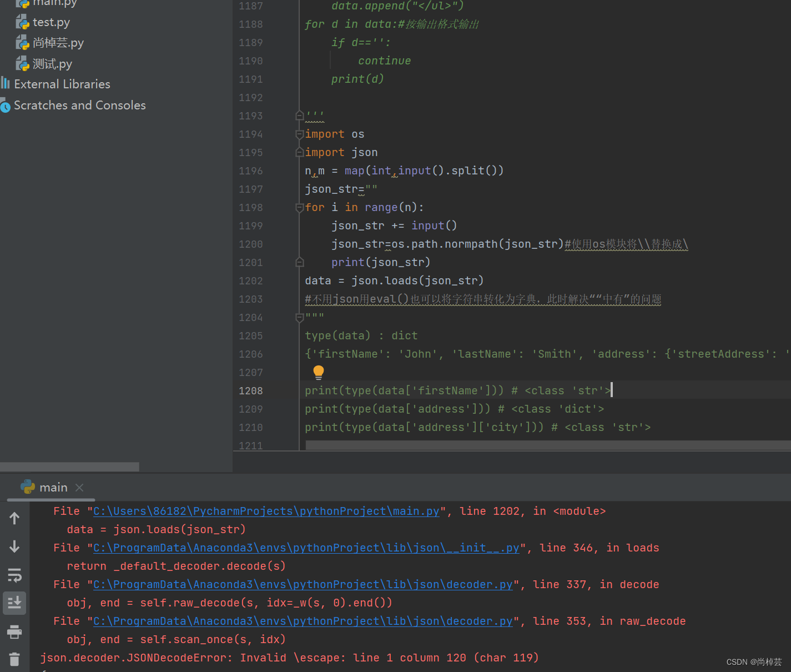Click the 'type(data) : dict' line
The image size is (791, 672).
click(x=361, y=335)
